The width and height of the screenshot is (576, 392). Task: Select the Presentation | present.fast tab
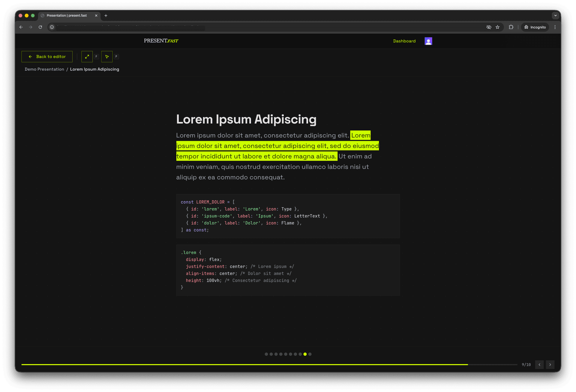coord(67,16)
